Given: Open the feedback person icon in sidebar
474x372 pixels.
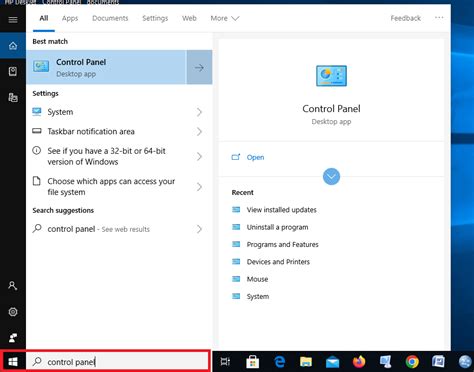Looking at the screenshot, I should (13, 338).
